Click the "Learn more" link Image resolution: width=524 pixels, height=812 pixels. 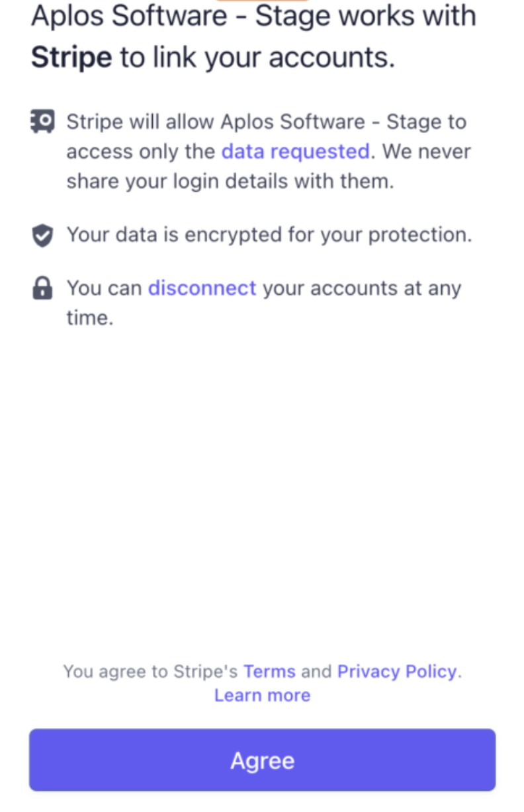coord(262,695)
